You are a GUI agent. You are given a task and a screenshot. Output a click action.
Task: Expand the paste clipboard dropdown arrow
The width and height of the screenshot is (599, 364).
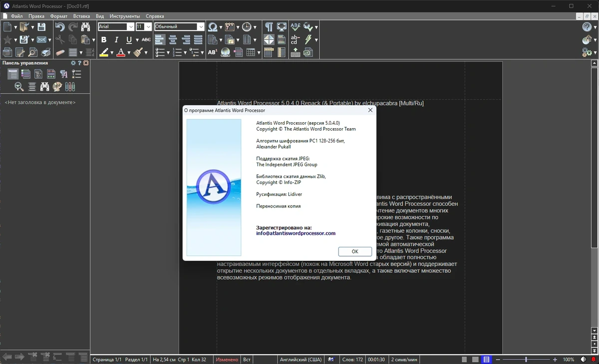(93, 40)
